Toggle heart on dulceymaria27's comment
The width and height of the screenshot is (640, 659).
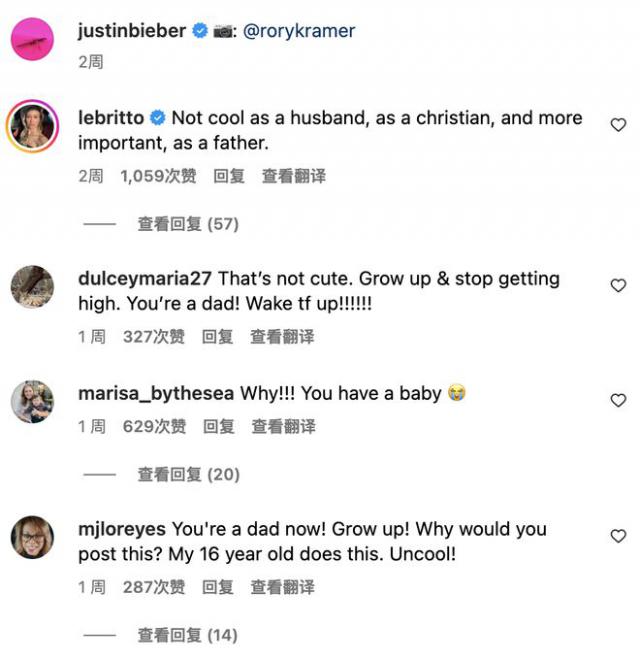coord(618,286)
